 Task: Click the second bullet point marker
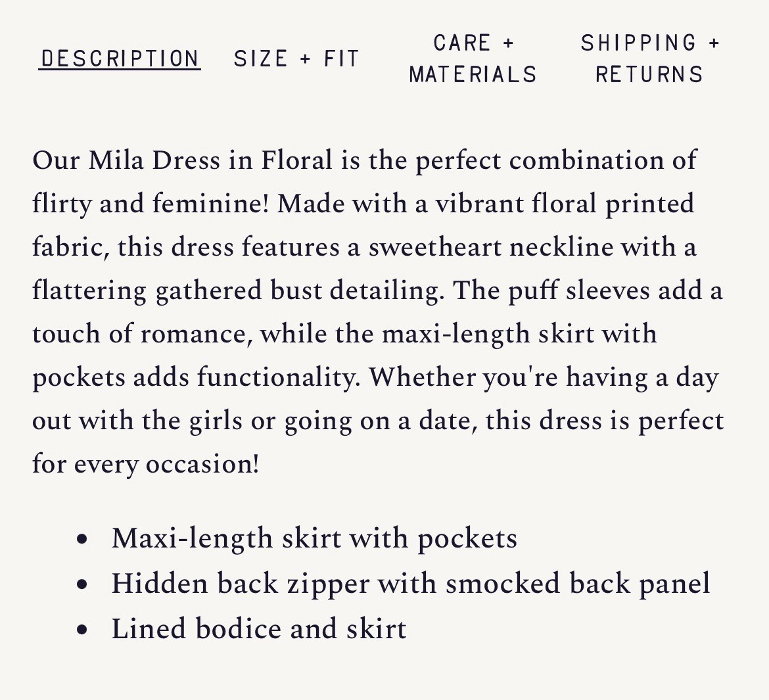82,584
